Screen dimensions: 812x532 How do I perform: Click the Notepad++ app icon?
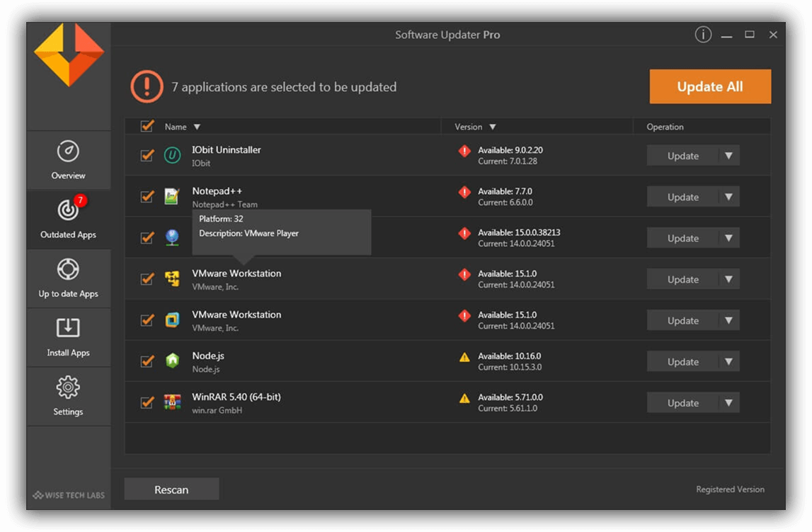[x=172, y=196]
